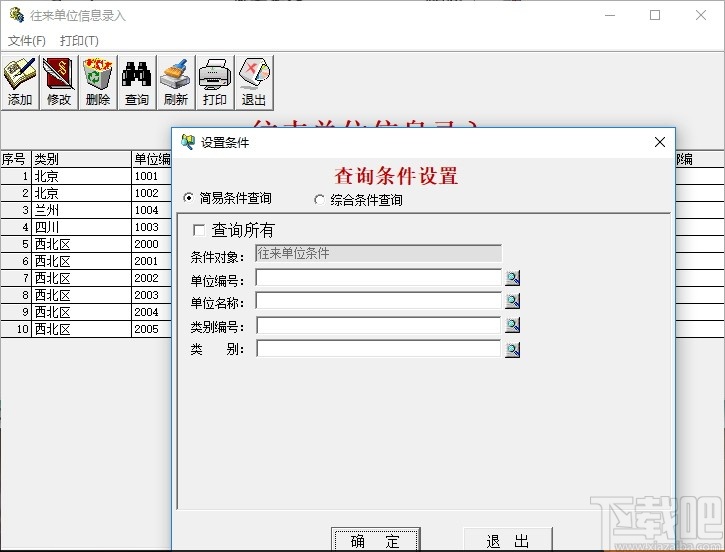Click the 往来单位信息录入 window title icon
725x552 pixels.
click(17, 15)
